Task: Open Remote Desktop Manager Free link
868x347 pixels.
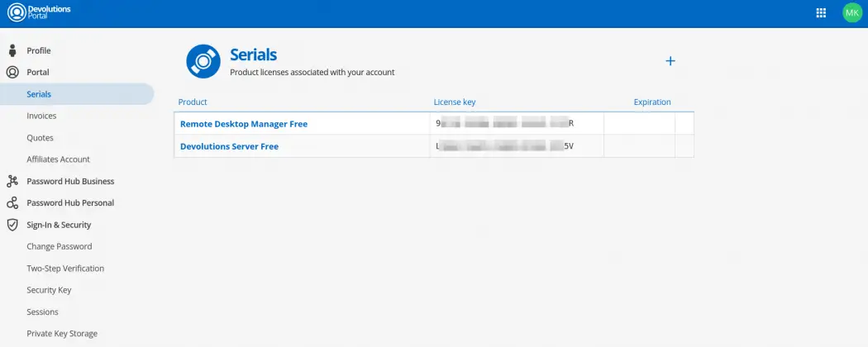Action: coord(244,124)
